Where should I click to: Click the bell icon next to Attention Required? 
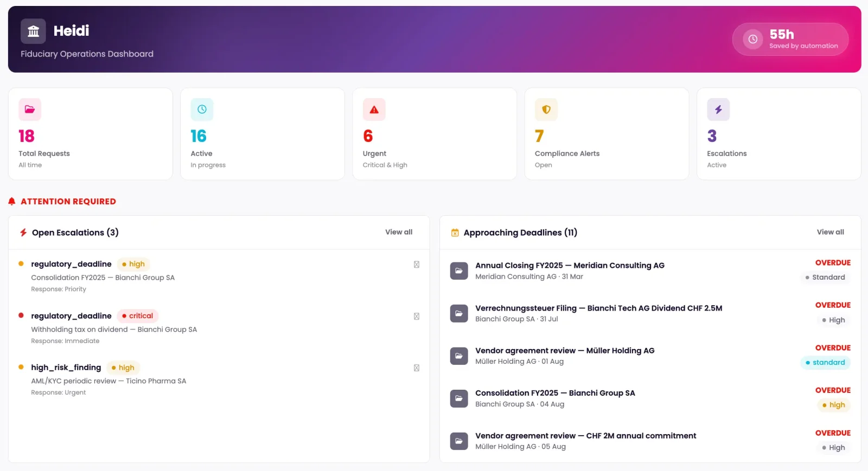click(12, 201)
